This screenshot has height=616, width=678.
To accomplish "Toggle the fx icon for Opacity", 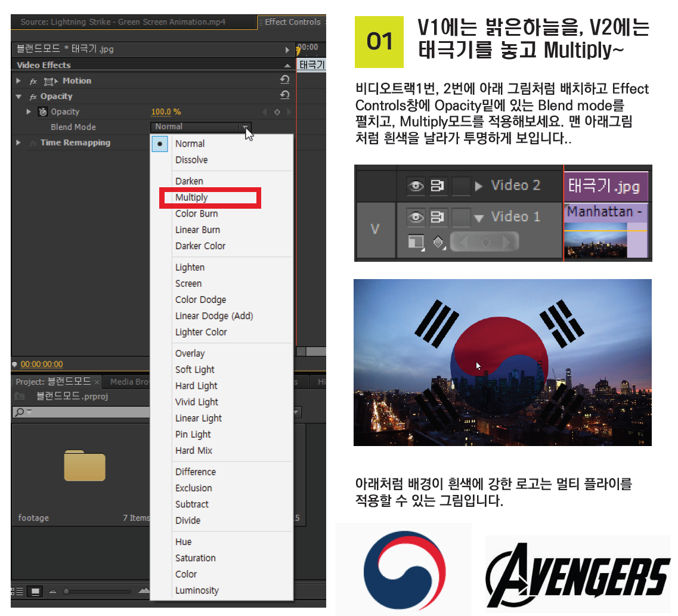I will pos(33,97).
